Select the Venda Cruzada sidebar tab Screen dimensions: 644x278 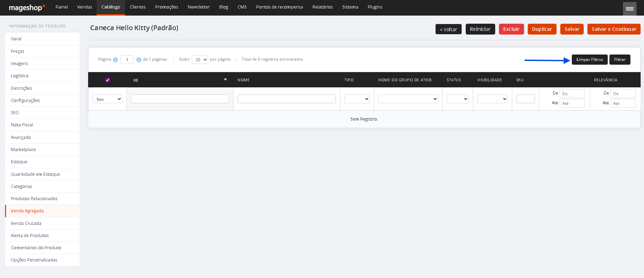click(42, 223)
